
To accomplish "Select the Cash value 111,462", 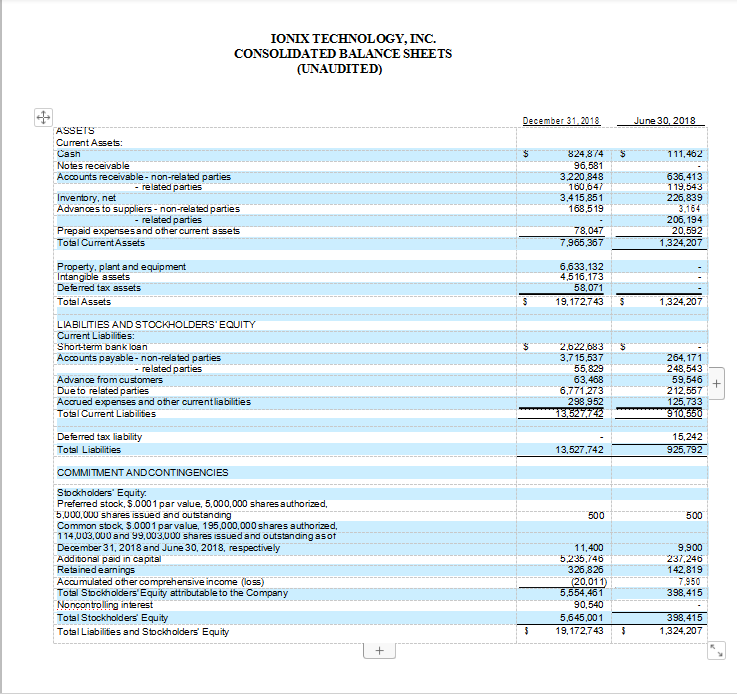I will (x=684, y=154).
